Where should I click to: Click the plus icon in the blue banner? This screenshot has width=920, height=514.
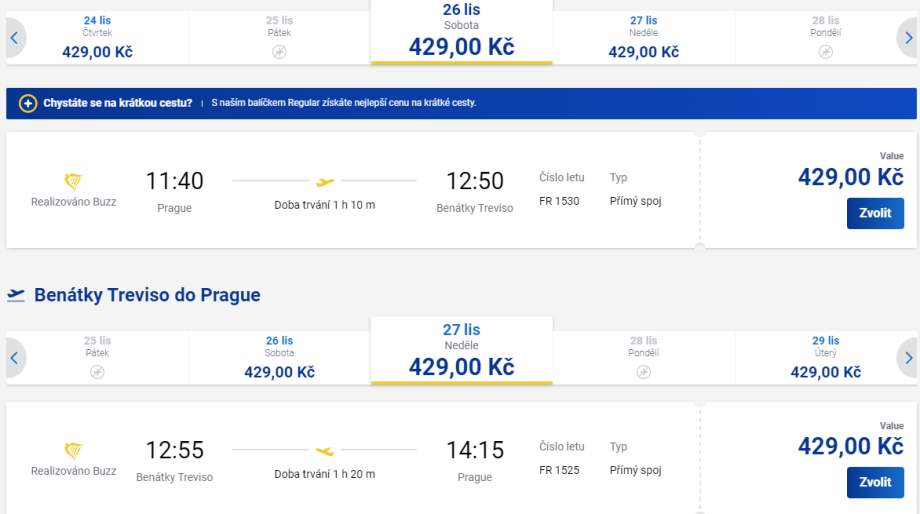pyautogui.click(x=28, y=103)
